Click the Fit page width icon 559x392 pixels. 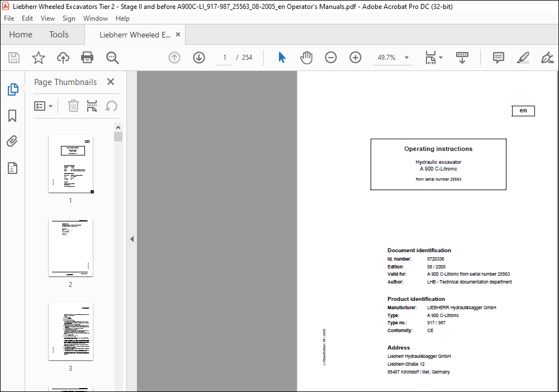point(430,58)
